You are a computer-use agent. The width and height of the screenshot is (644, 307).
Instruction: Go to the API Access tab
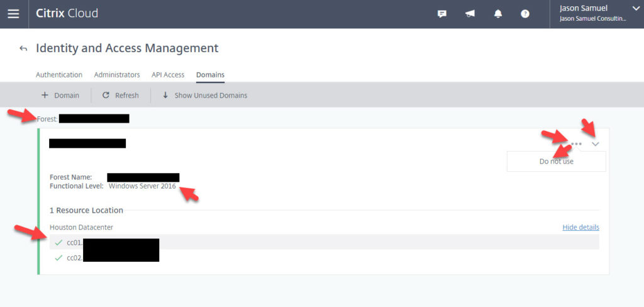click(168, 74)
